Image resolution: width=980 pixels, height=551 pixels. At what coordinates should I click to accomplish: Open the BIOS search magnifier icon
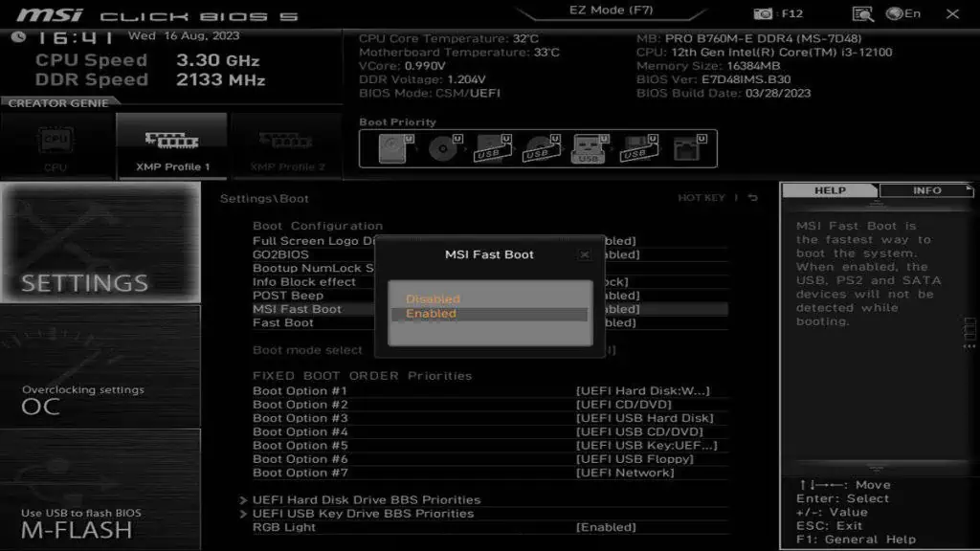862,13
